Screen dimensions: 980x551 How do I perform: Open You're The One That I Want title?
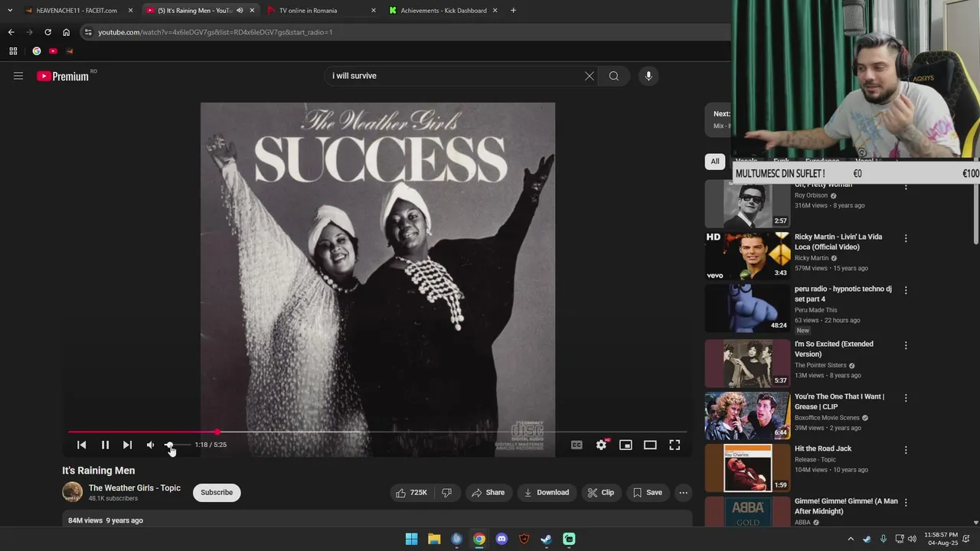click(x=839, y=402)
